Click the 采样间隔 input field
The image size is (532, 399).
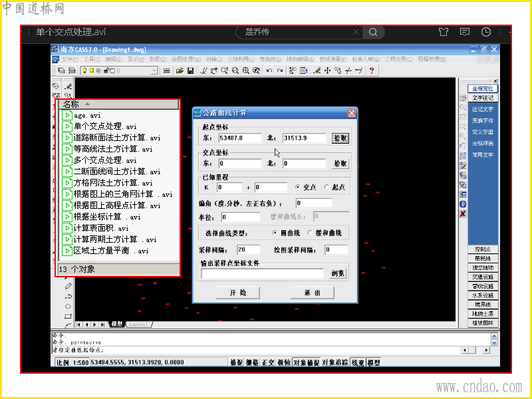point(249,250)
